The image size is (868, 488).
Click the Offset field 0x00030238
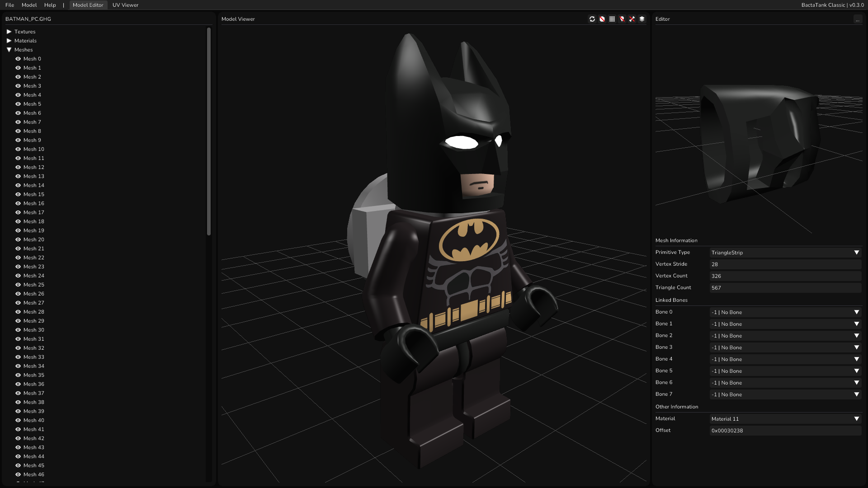[785, 431]
